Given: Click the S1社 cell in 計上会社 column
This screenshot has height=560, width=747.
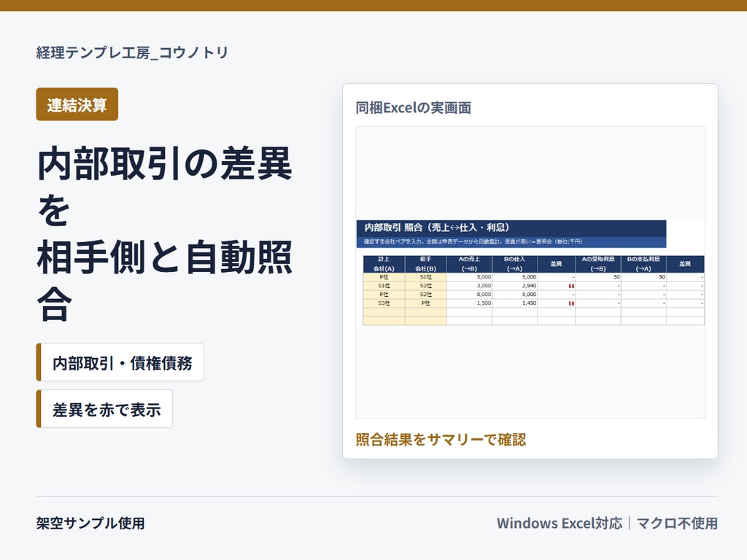Looking at the screenshot, I should pos(384,286).
